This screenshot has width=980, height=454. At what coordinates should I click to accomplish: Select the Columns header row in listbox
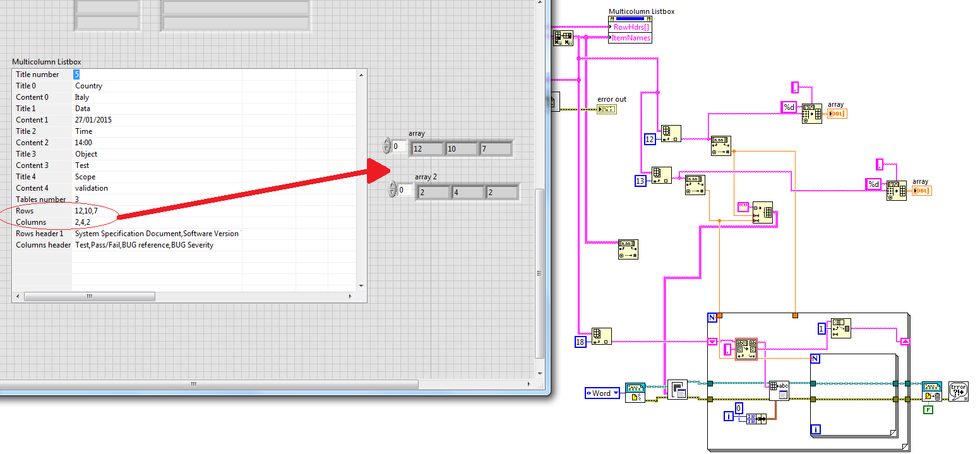tap(43, 245)
